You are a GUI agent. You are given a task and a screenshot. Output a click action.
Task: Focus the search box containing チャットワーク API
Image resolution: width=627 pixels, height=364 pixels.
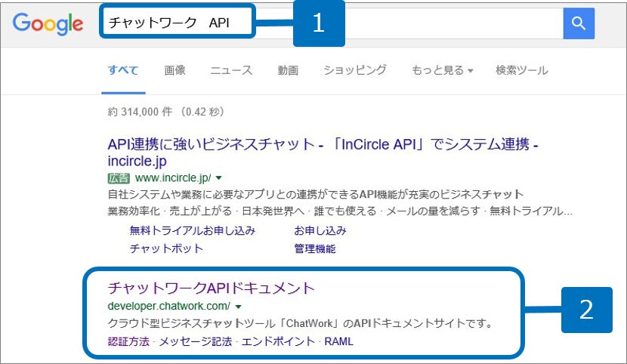(x=331, y=23)
